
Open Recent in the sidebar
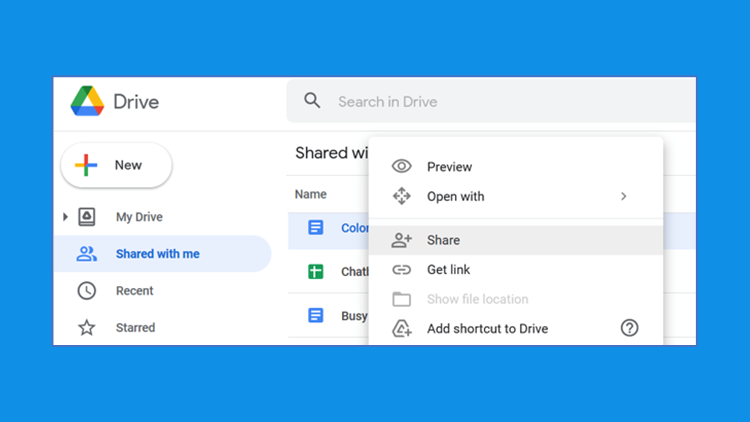click(x=134, y=290)
